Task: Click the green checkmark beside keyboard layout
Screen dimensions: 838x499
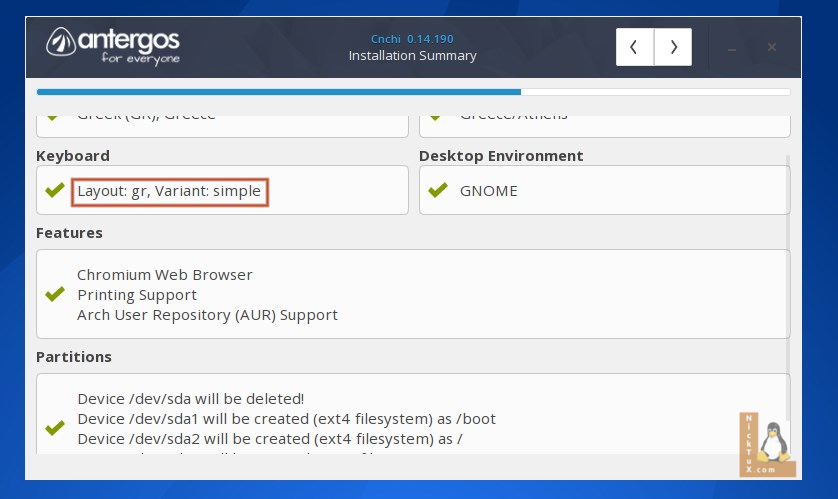Action: (x=55, y=190)
